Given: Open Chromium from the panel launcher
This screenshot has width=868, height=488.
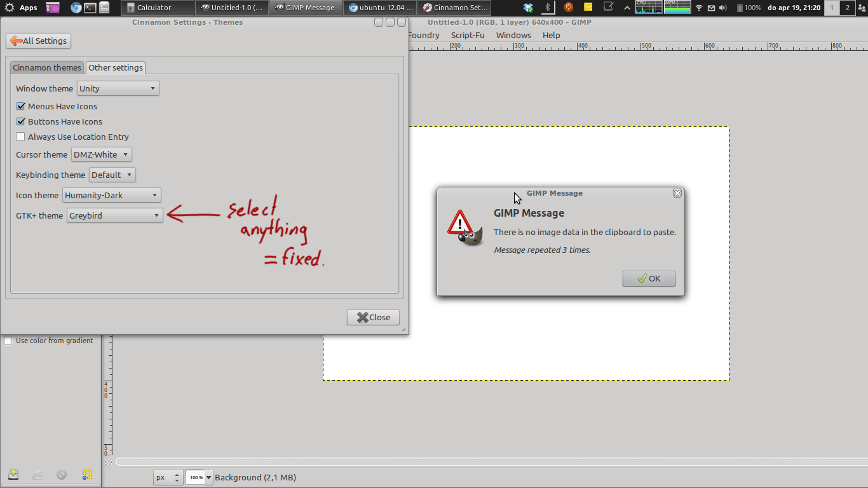Looking at the screenshot, I should point(76,8).
